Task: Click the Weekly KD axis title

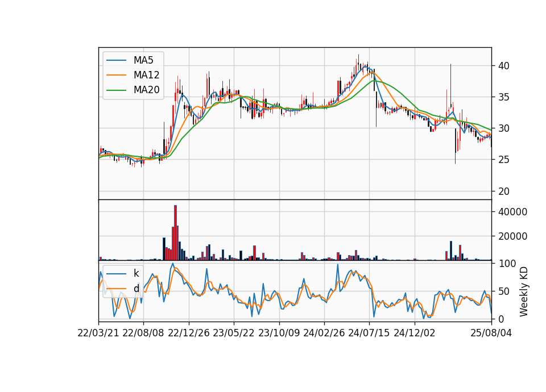Action: pos(524,291)
